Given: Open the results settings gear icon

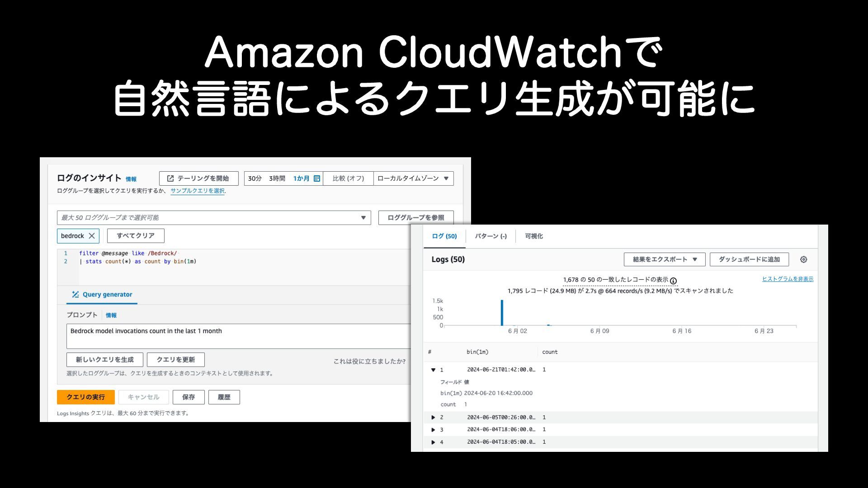Looking at the screenshot, I should [803, 259].
